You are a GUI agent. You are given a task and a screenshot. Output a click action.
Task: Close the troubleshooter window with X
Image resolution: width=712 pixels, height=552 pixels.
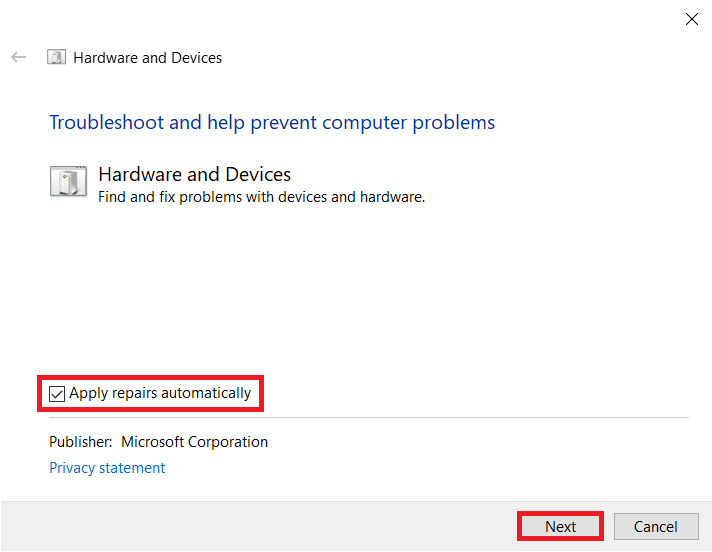tap(691, 19)
